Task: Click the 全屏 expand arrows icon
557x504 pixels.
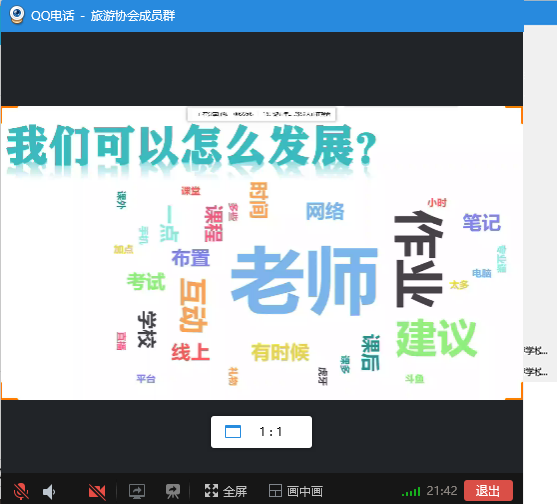Action: click(x=211, y=491)
